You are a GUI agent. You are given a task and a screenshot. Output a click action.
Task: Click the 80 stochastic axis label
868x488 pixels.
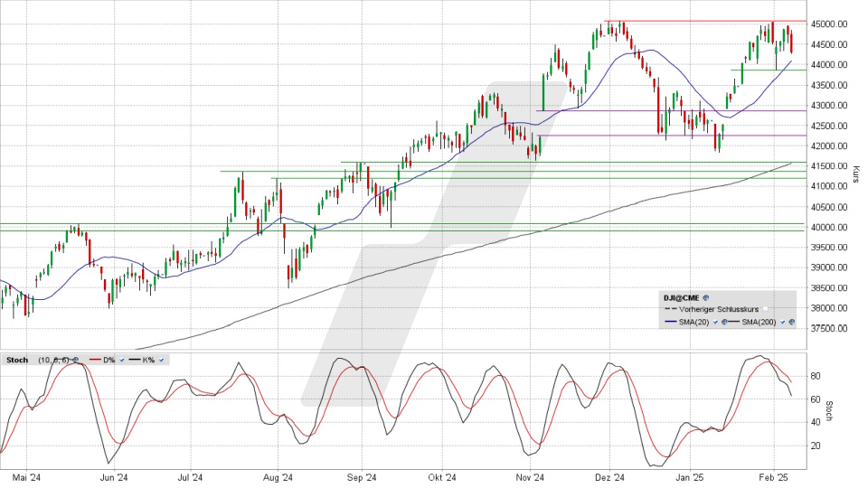click(816, 376)
